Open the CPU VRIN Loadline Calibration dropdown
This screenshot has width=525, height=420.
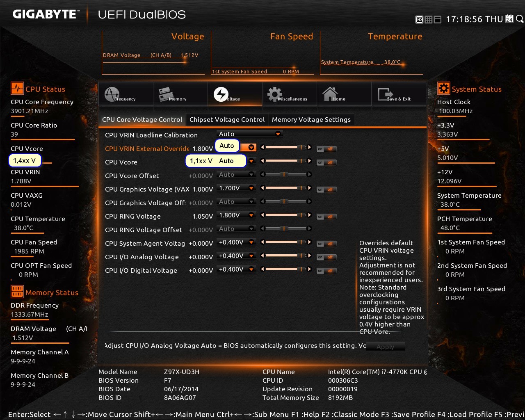[249, 134]
